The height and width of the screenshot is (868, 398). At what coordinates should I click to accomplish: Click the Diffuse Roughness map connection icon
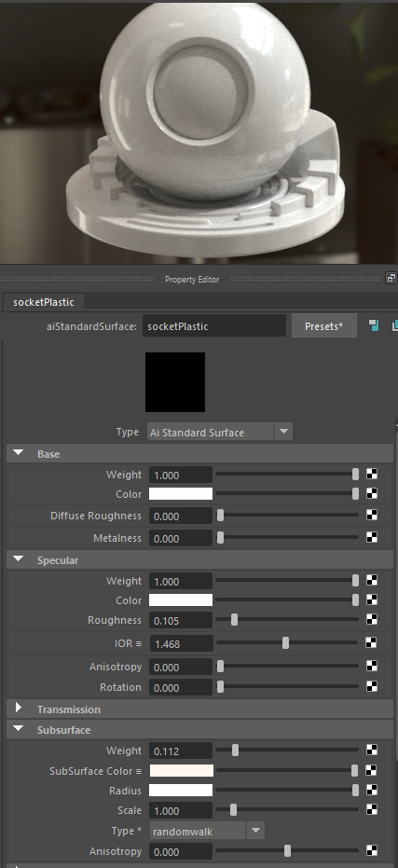(x=372, y=516)
